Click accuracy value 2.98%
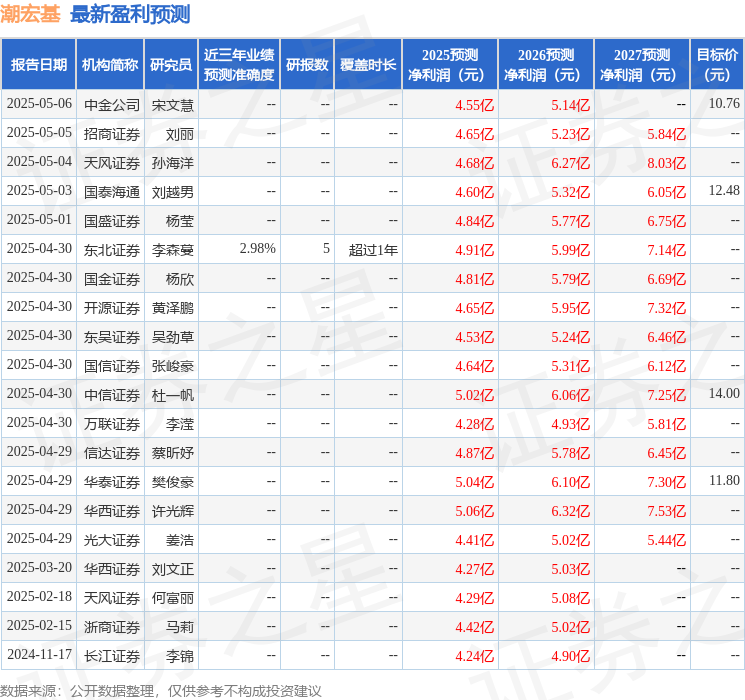The image size is (745, 700). pos(258,248)
